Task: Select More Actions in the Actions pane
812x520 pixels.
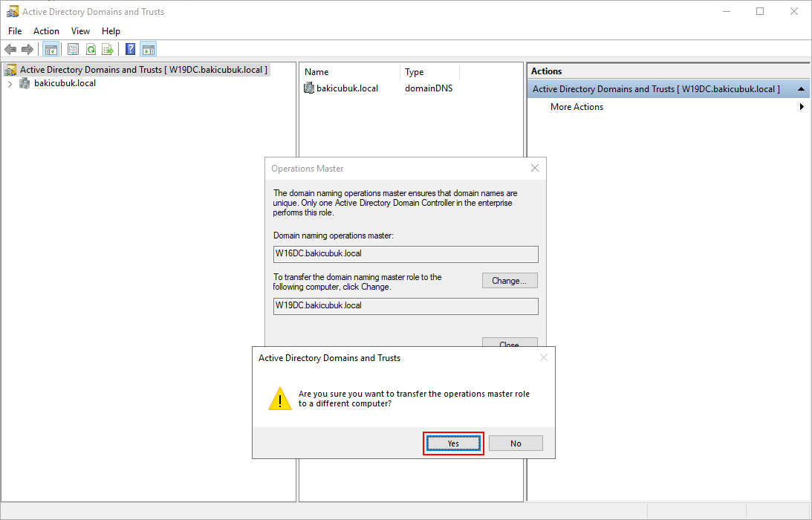Action: [x=576, y=107]
